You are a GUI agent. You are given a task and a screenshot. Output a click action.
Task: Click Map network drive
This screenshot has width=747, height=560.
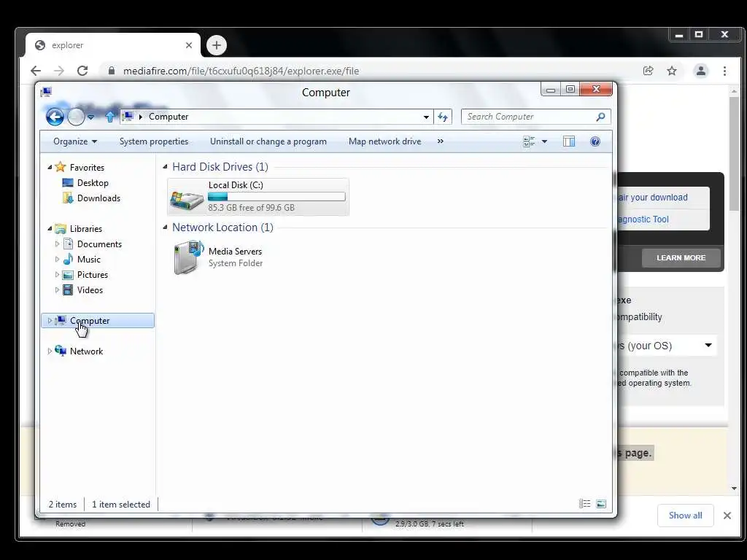pos(384,141)
